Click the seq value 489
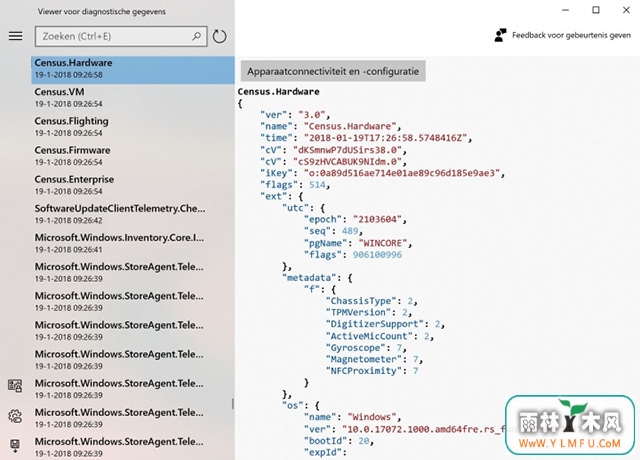Viewport: 640px width, 460px height. click(350, 231)
